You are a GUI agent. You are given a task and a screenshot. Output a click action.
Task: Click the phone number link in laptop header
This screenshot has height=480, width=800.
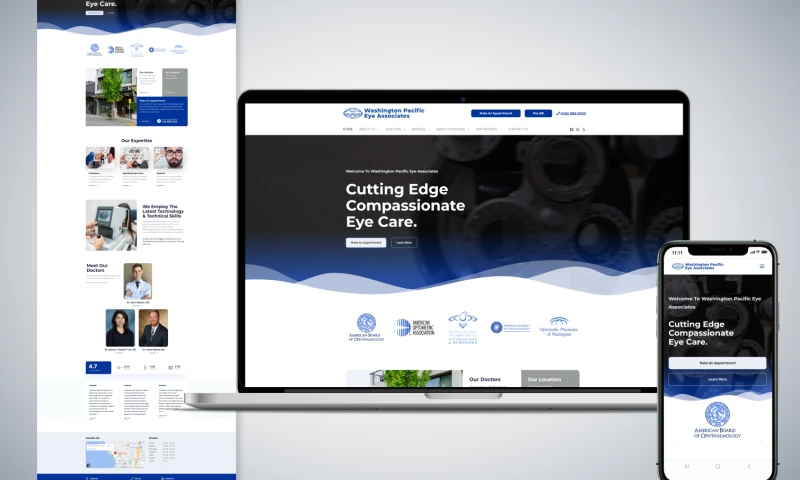point(571,113)
